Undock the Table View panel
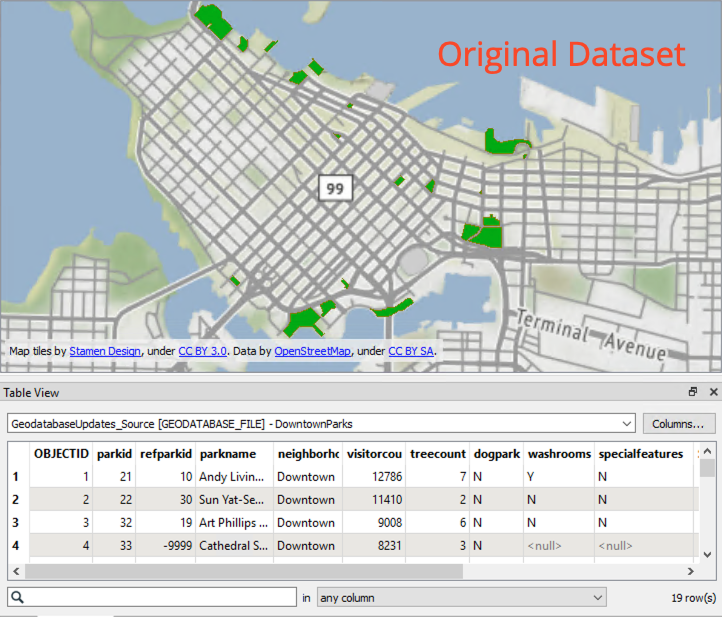722x617 pixels. point(692,392)
